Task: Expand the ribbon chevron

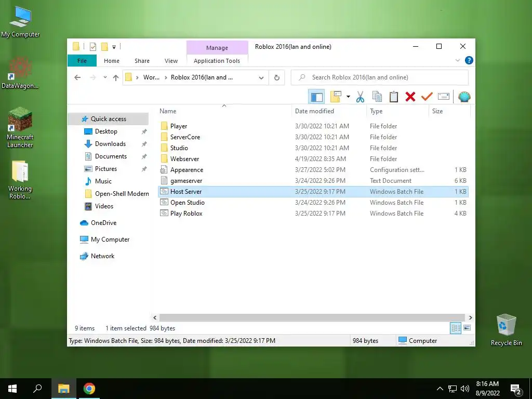Action: tap(458, 60)
